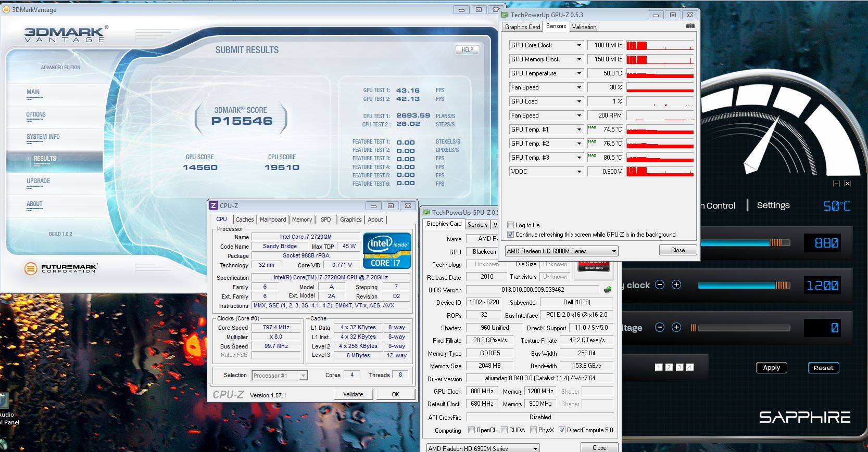Click the HELP button in 3DMark Vantage

tap(467, 49)
